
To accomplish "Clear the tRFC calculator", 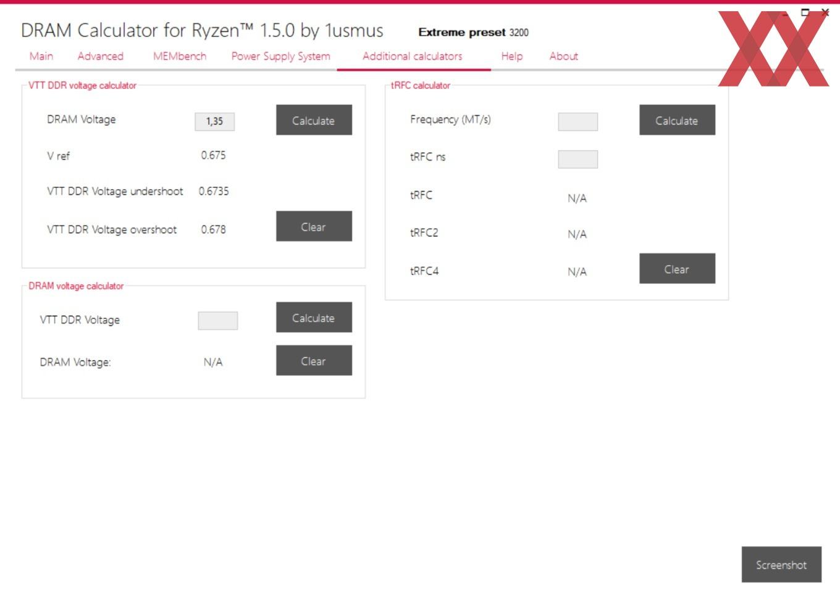I will [677, 268].
